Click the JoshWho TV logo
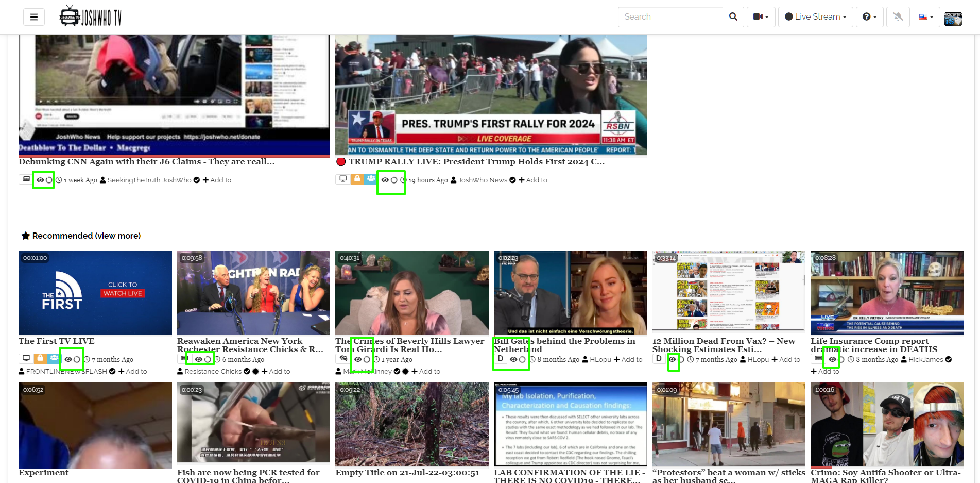Image resolution: width=980 pixels, height=483 pixels. [x=90, y=16]
